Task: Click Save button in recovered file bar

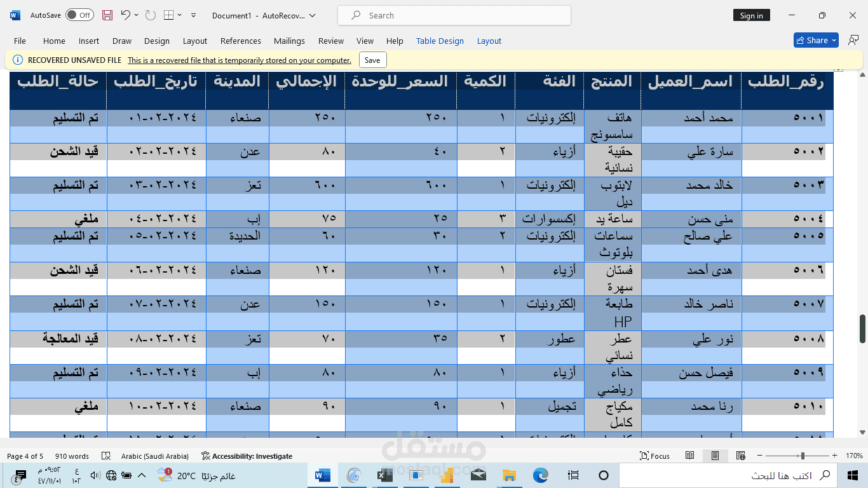Action: [x=372, y=60]
